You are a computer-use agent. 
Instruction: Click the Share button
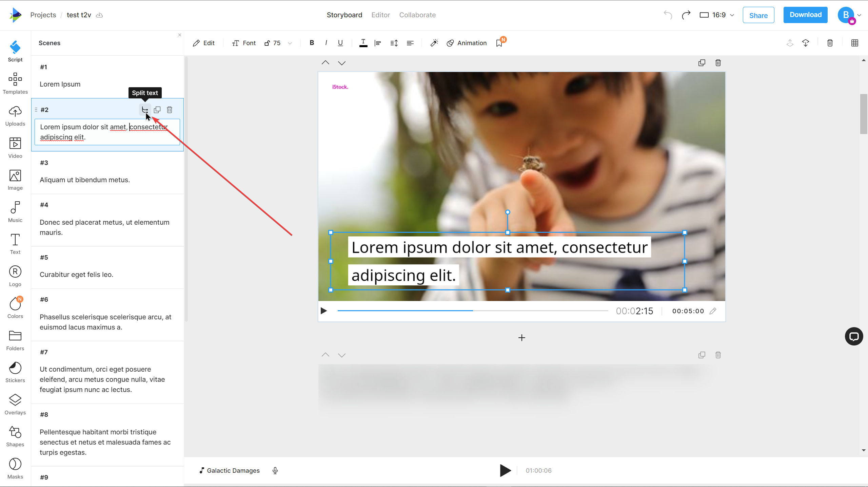point(758,15)
